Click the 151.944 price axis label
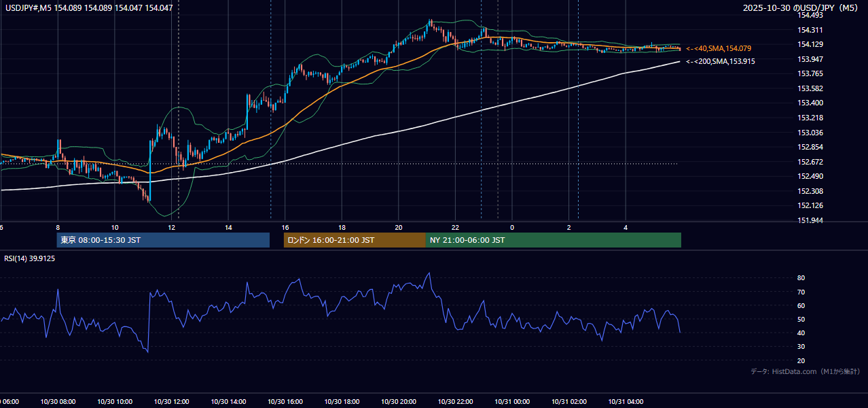The width and height of the screenshot is (868, 408). [810, 220]
